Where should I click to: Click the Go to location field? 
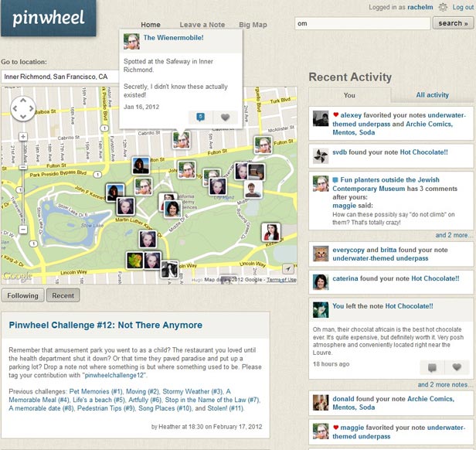point(60,77)
